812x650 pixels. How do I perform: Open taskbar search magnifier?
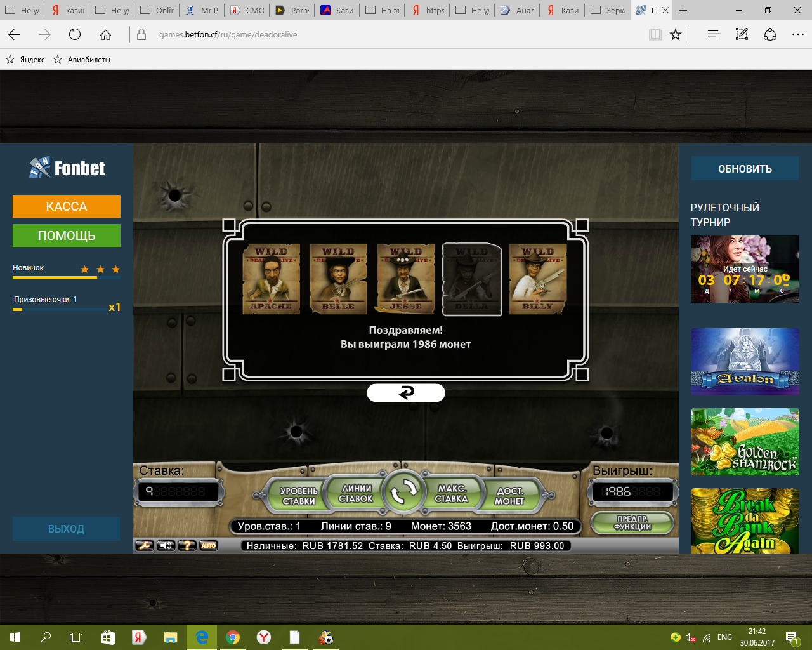pyautogui.click(x=46, y=637)
